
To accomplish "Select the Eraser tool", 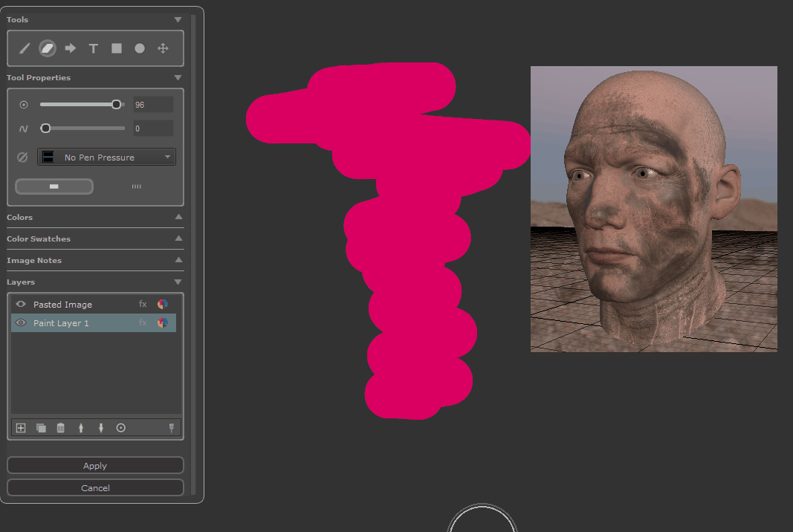I will tap(48, 48).
